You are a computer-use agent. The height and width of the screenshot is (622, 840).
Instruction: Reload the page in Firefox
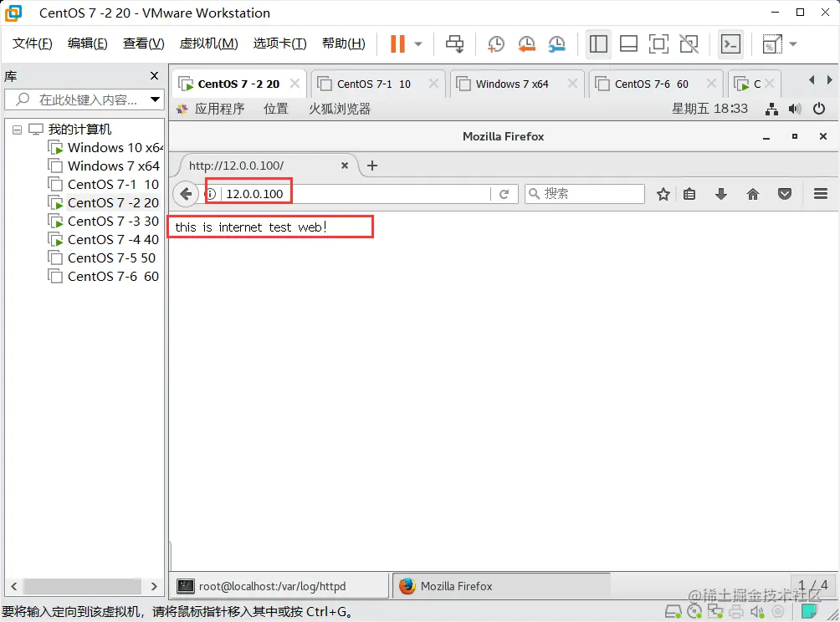(505, 193)
